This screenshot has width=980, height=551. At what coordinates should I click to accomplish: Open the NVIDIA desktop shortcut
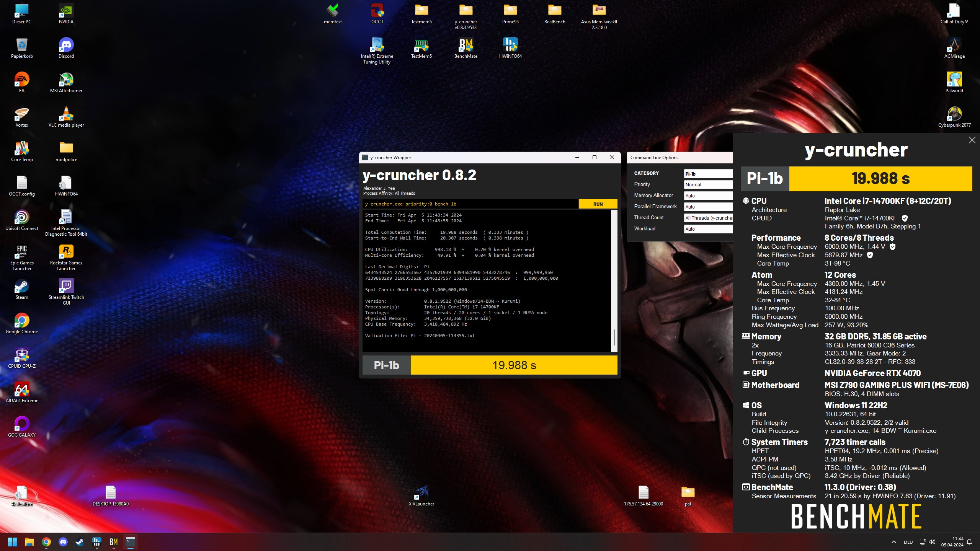click(x=66, y=14)
